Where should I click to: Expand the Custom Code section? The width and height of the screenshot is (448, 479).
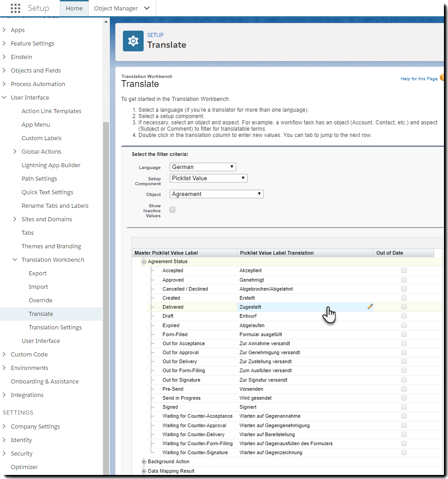click(x=4, y=354)
